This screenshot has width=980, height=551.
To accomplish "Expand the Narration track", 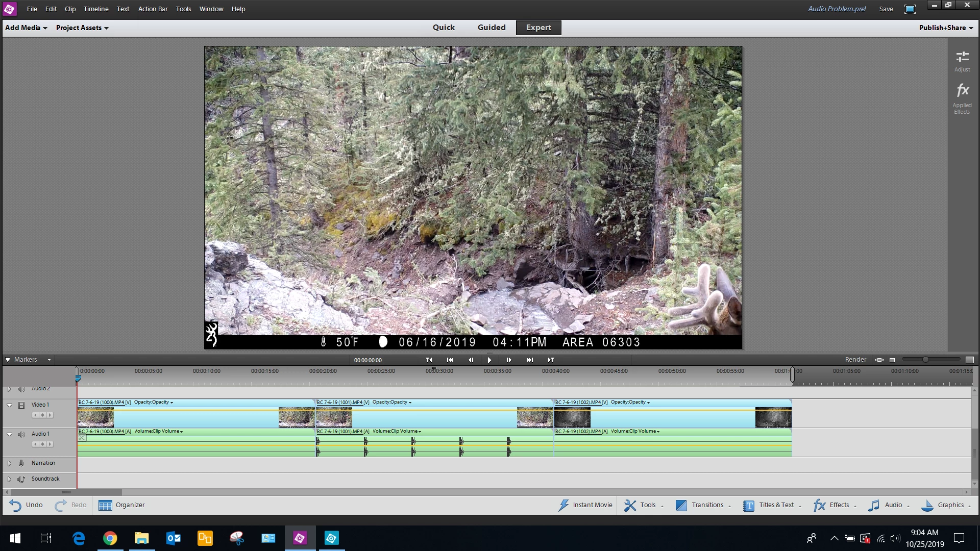I will 9,463.
